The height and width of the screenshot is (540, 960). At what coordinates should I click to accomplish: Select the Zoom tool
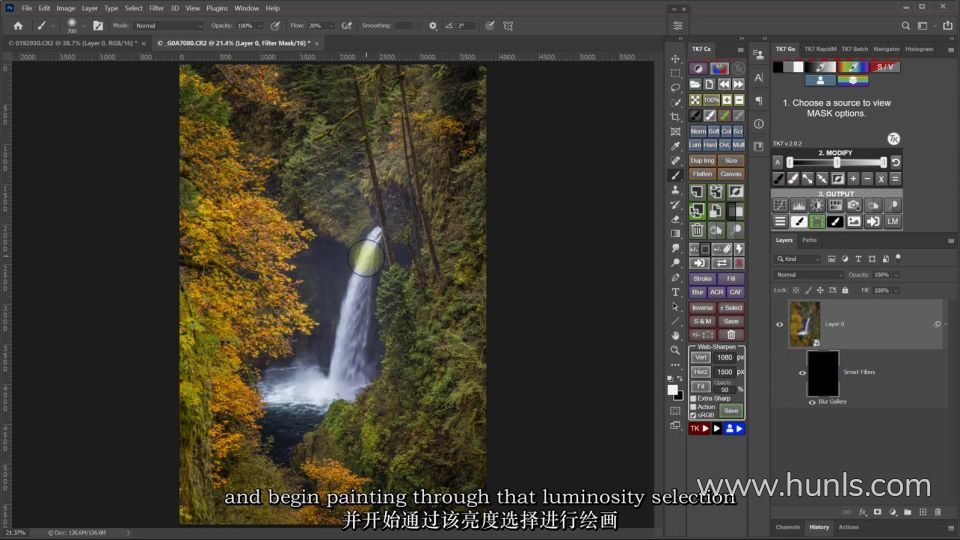point(675,350)
